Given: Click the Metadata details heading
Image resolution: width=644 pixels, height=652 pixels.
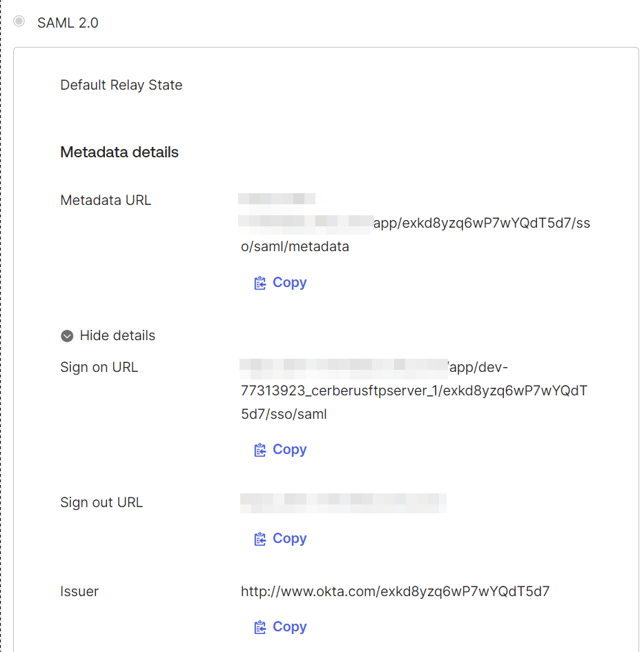Looking at the screenshot, I should tap(119, 152).
